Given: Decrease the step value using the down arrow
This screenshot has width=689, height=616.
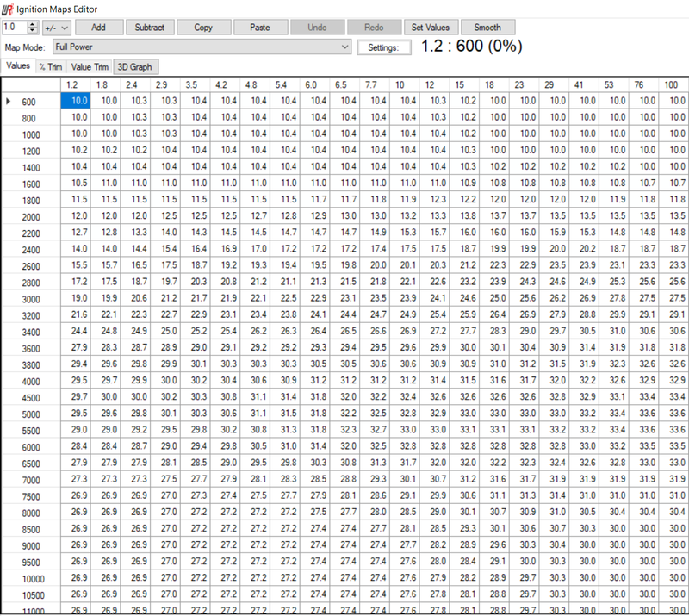Looking at the screenshot, I should pyautogui.click(x=33, y=30).
